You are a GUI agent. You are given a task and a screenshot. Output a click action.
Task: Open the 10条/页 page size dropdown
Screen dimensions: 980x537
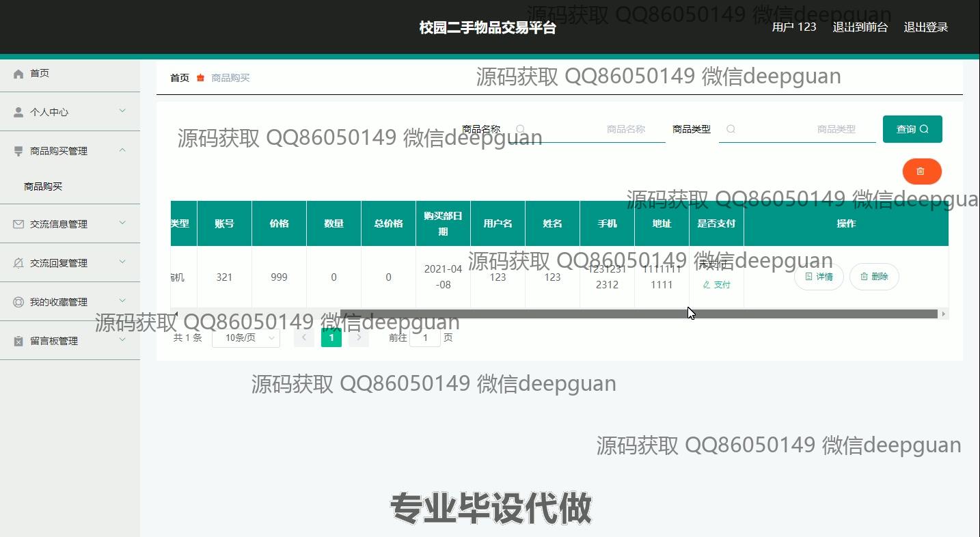[x=245, y=338]
